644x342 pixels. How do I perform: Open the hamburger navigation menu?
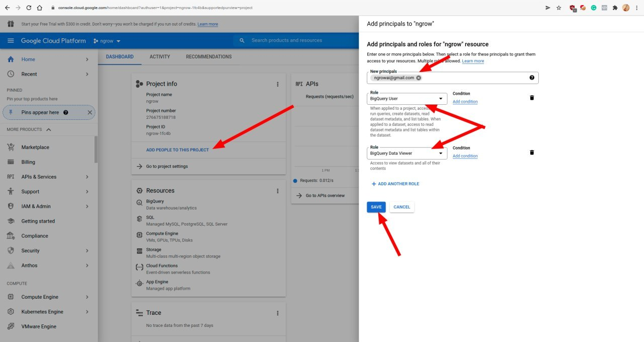[x=11, y=41]
